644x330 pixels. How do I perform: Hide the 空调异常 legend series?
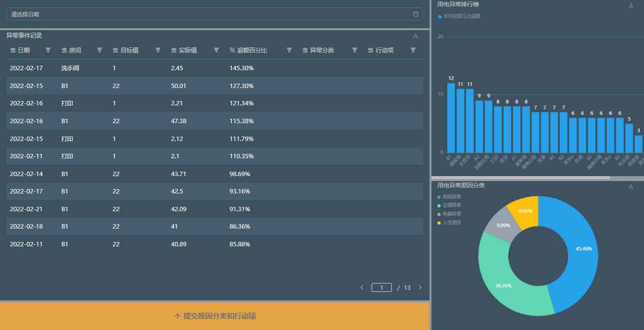point(451,205)
